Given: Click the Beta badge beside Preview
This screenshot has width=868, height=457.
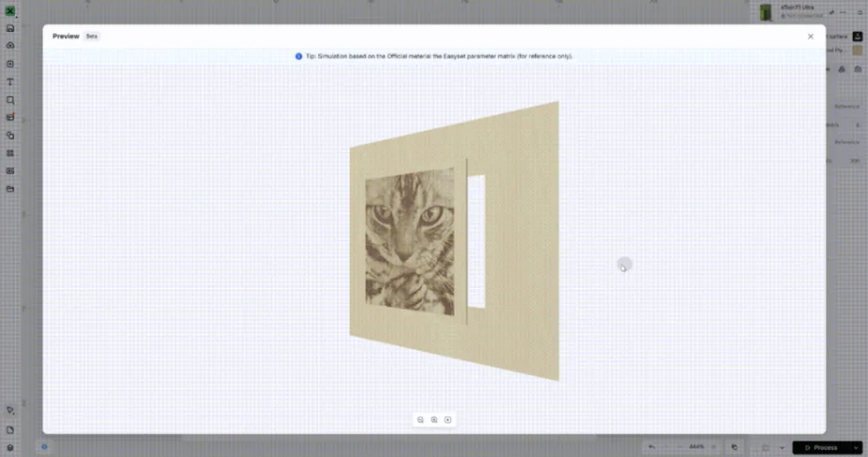Looking at the screenshot, I should (92, 36).
